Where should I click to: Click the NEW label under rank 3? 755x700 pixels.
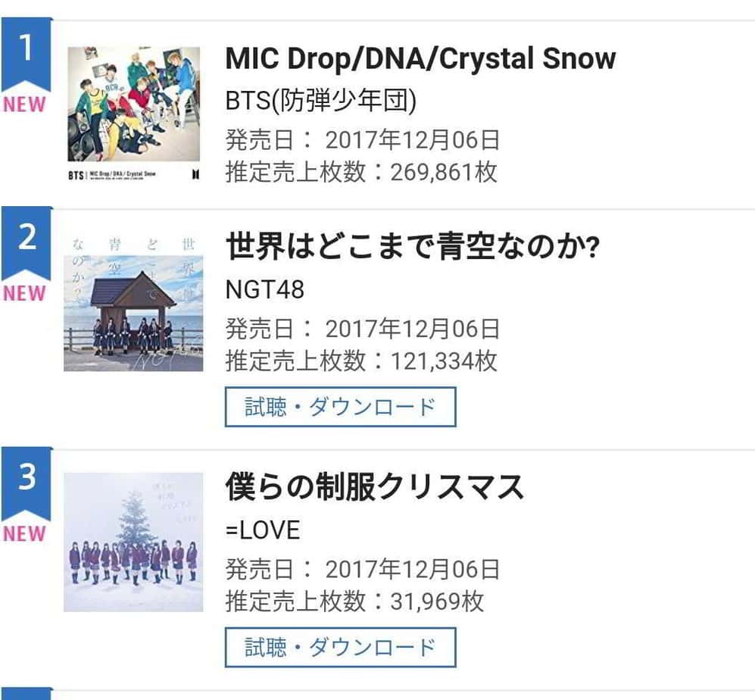pyautogui.click(x=24, y=534)
